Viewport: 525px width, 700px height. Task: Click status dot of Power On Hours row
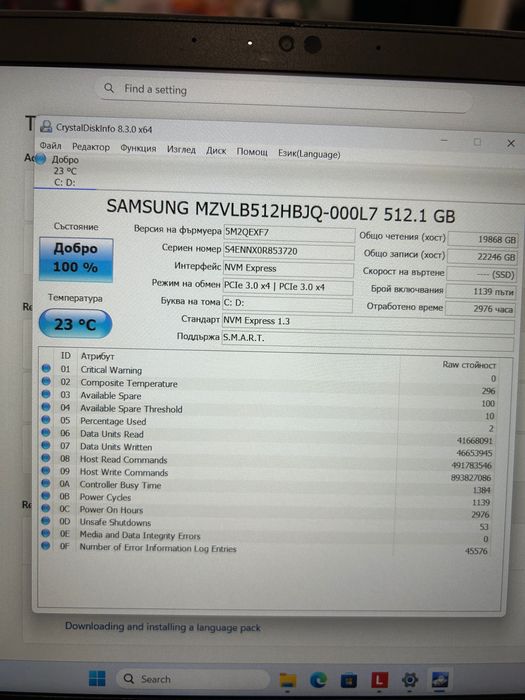pyautogui.click(x=46, y=508)
